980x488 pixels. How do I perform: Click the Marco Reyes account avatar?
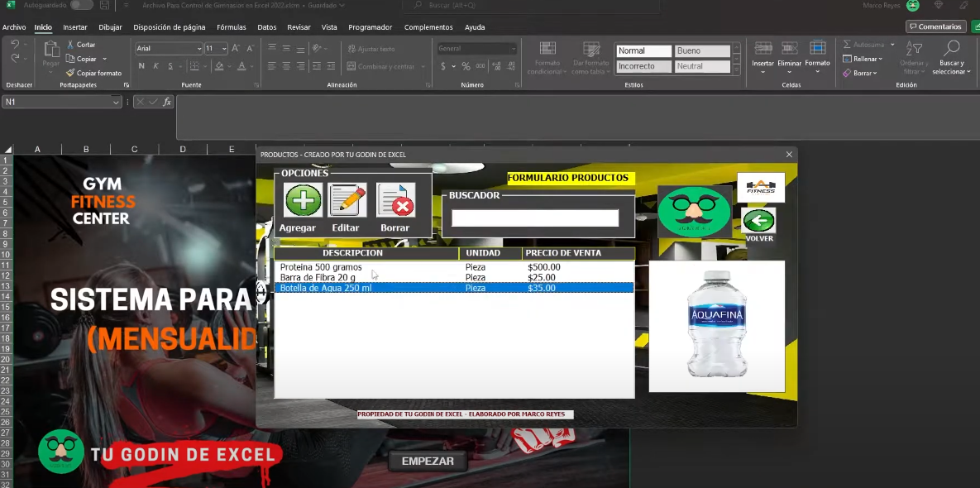point(912,5)
